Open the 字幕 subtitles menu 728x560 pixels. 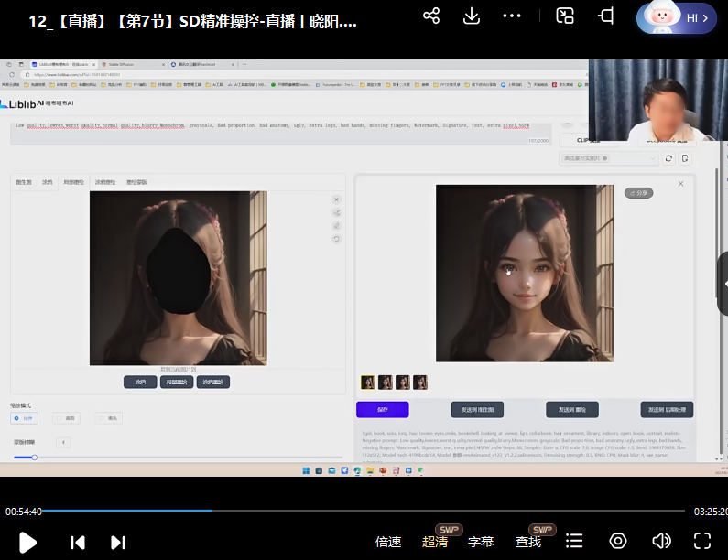pos(481,542)
